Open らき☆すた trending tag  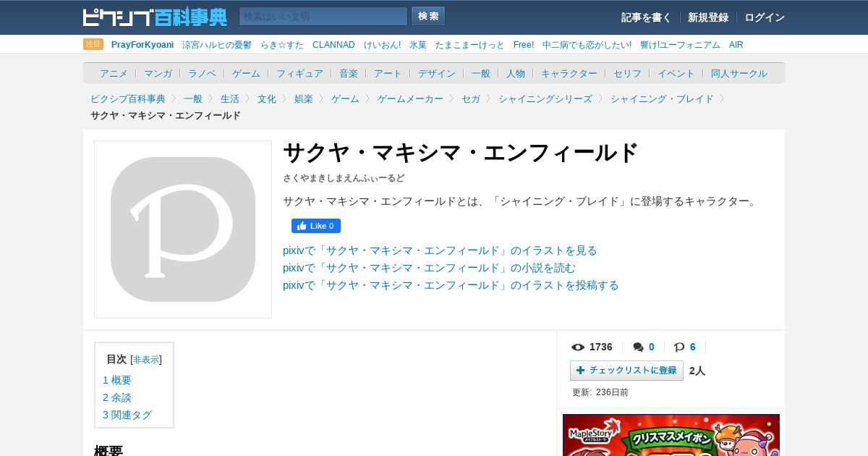(282, 45)
